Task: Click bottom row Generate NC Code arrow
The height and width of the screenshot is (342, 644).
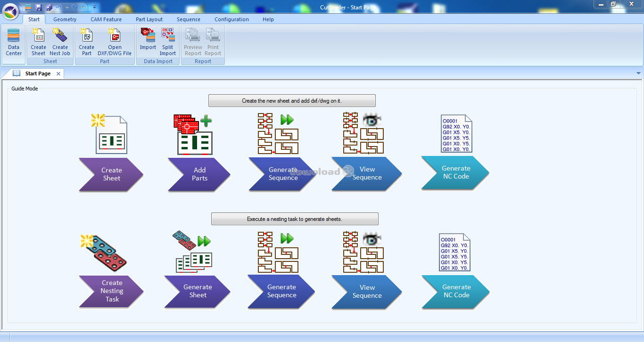Action: pos(456,291)
